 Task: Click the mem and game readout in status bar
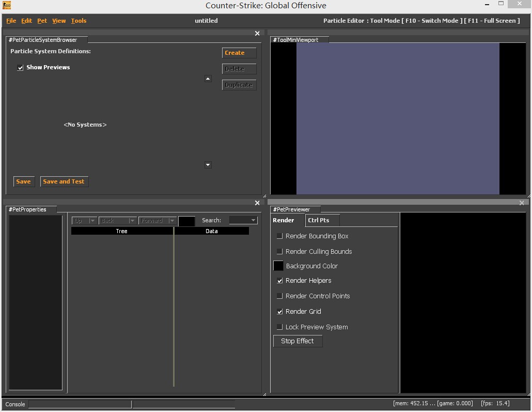pyautogui.click(x=433, y=403)
